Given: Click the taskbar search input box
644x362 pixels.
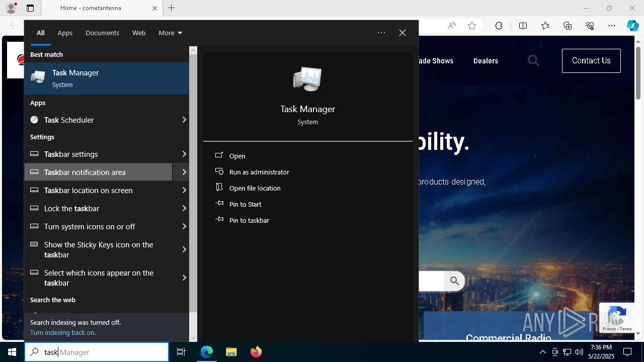Looking at the screenshot, I should pyautogui.click(x=97, y=352).
